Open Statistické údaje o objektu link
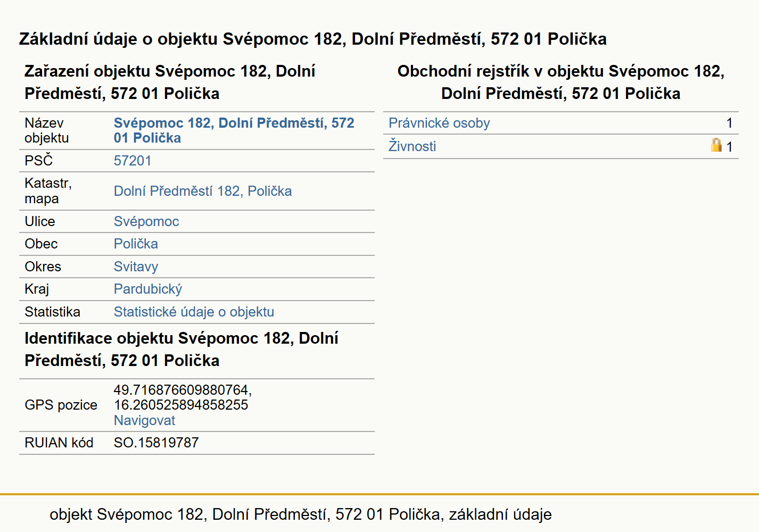Screen dimensions: 759x532 click(x=194, y=312)
